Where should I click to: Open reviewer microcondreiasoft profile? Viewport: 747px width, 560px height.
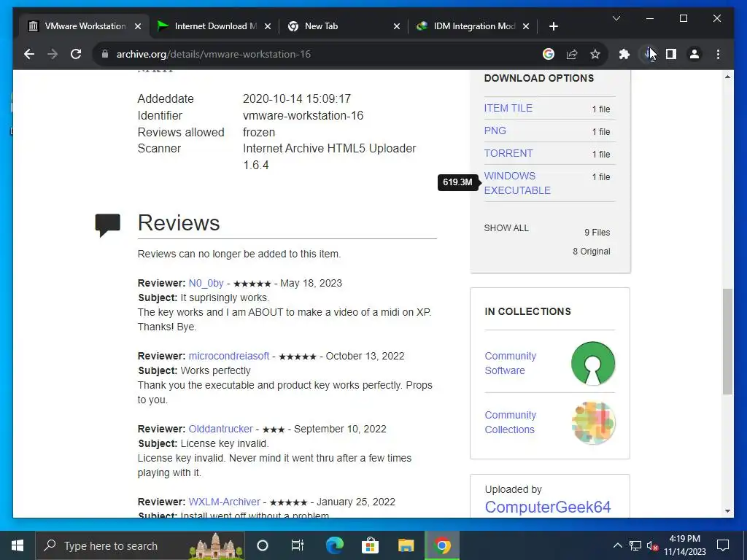tap(228, 356)
